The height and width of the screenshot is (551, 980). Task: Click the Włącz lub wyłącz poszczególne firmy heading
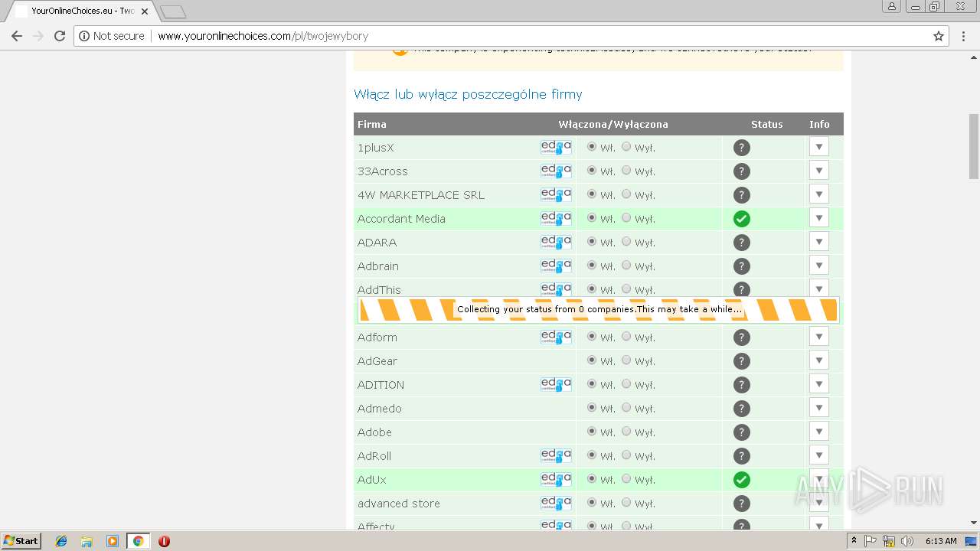pos(468,94)
